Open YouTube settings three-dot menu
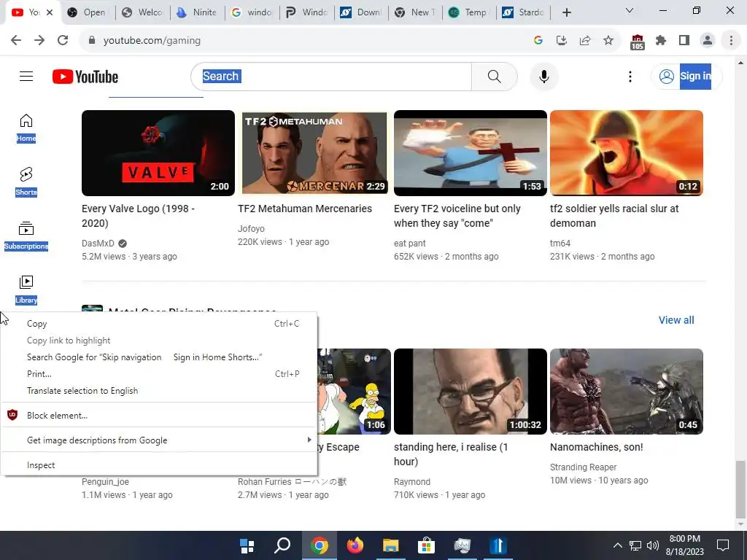The height and width of the screenshot is (560, 747). 630,76
